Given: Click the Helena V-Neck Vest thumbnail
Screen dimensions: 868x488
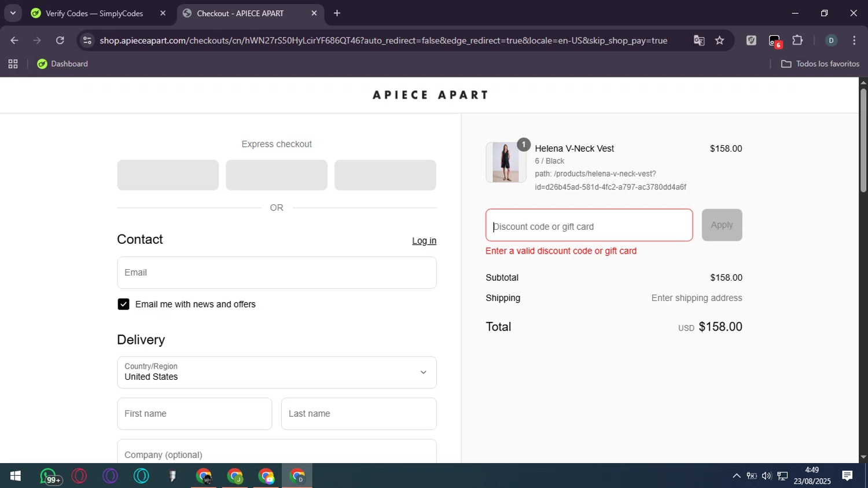Looking at the screenshot, I should 506,163.
